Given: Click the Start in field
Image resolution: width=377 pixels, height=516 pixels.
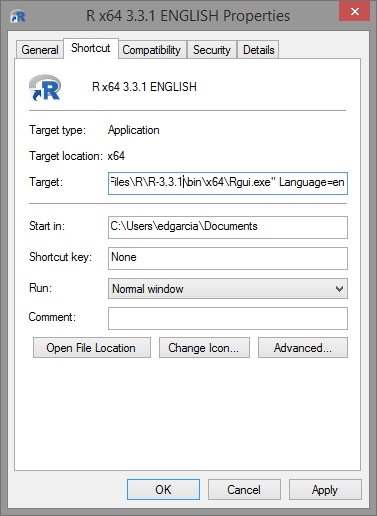Looking at the screenshot, I should [228, 227].
